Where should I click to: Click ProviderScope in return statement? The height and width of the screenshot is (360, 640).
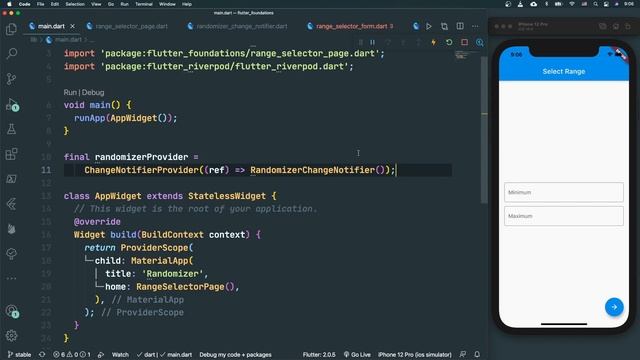coord(154,248)
